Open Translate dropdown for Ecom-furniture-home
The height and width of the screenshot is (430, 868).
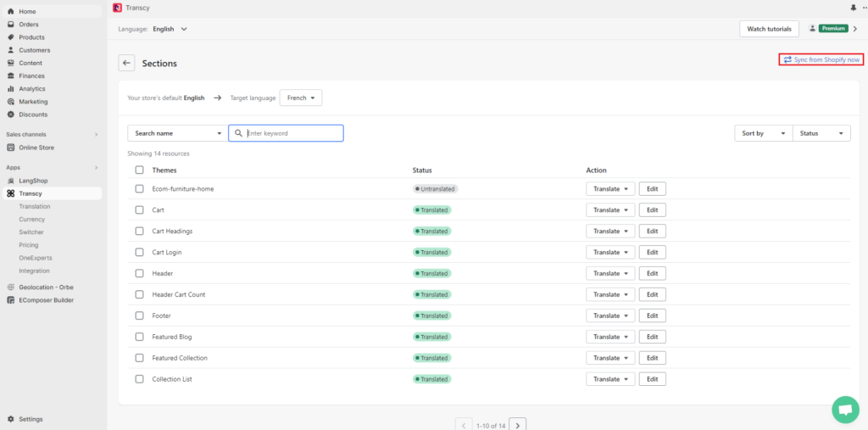coord(610,189)
